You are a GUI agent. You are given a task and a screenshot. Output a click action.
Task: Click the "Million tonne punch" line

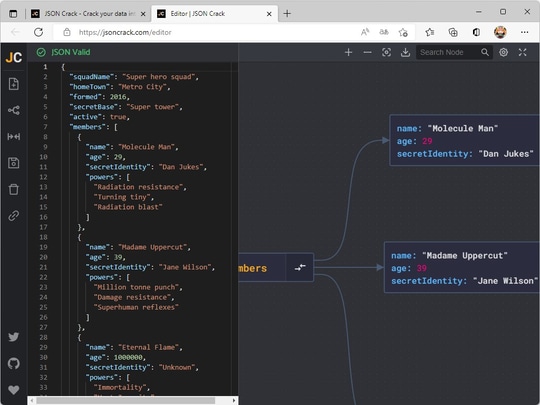coord(138,287)
